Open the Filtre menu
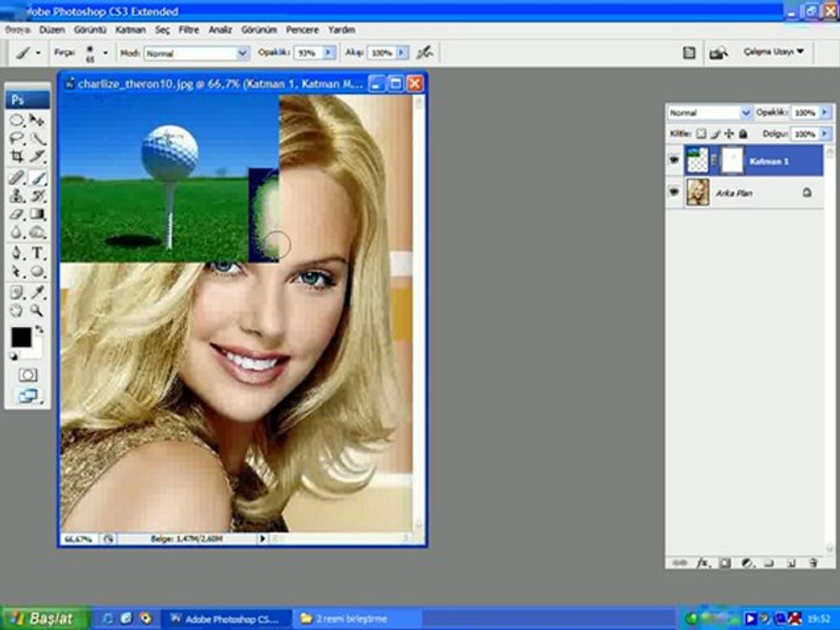840x630 pixels. (x=188, y=30)
